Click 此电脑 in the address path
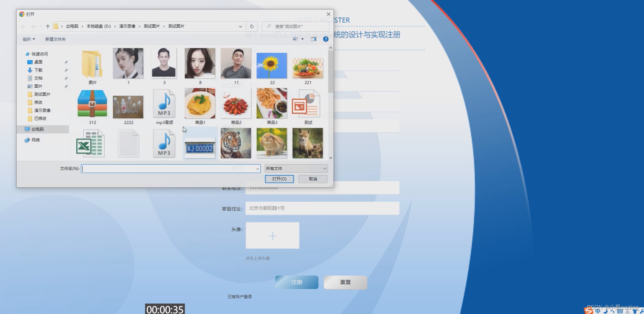The width and height of the screenshot is (644, 314). [x=72, y=26]
